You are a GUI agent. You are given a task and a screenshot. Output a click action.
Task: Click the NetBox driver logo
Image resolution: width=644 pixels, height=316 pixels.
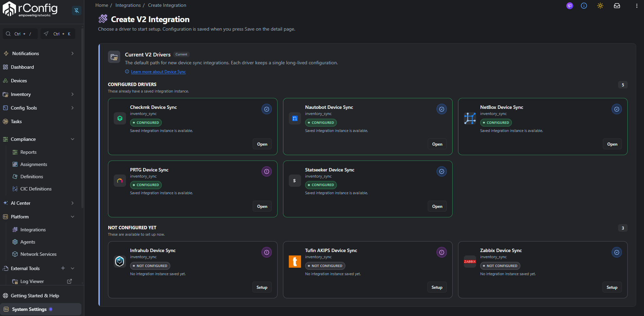[470, 118]
